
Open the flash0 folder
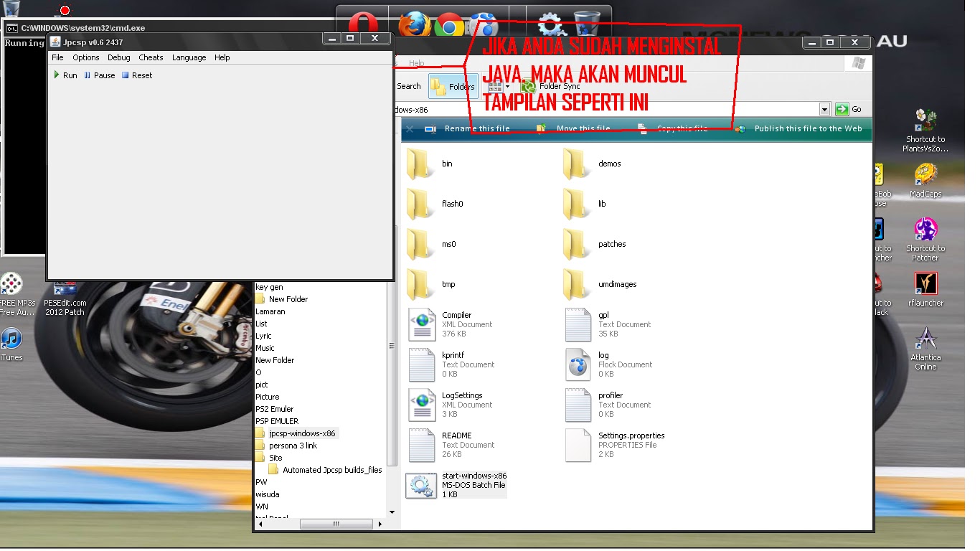tap(435, 204)
